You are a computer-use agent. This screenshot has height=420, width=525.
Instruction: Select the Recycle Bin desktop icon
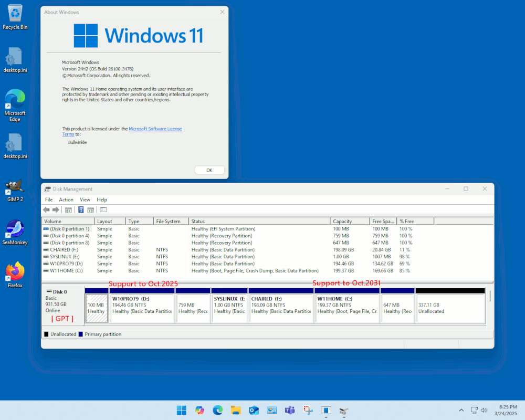click(15, 17)
